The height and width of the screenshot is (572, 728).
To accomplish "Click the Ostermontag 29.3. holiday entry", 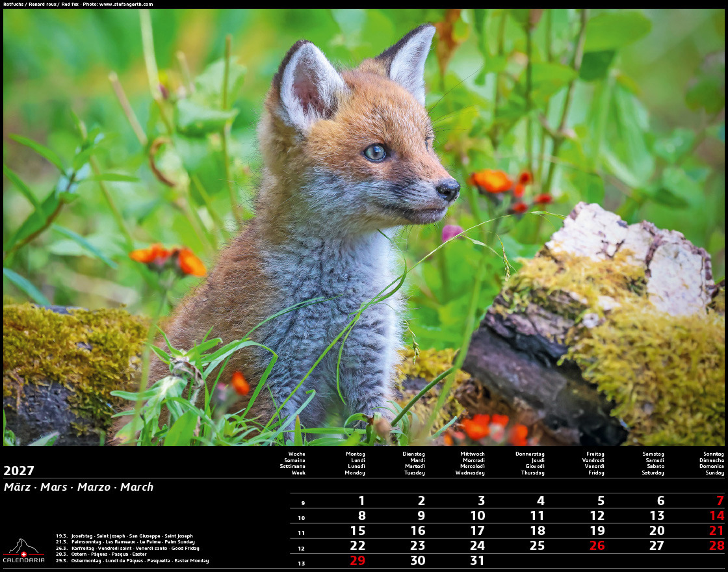I will 133,560.
